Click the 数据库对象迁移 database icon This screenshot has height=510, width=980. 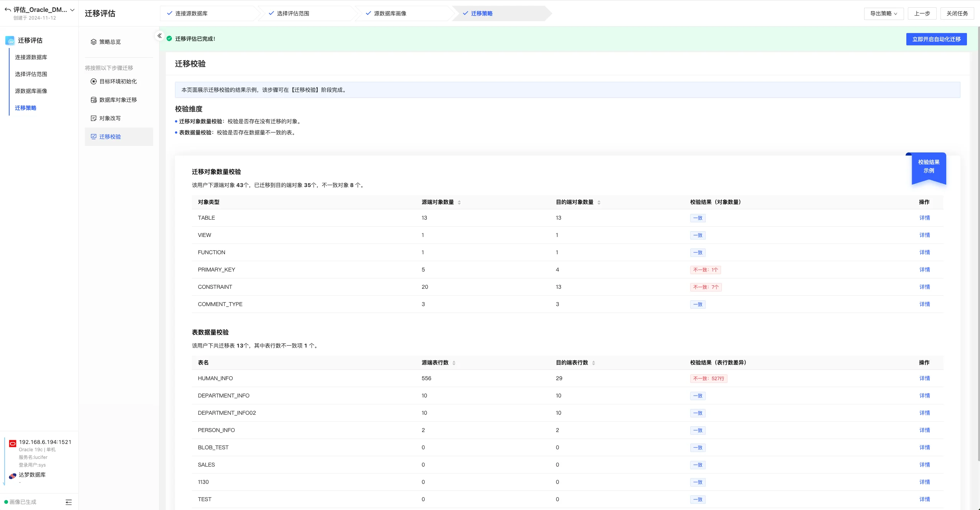pos(93,100)
